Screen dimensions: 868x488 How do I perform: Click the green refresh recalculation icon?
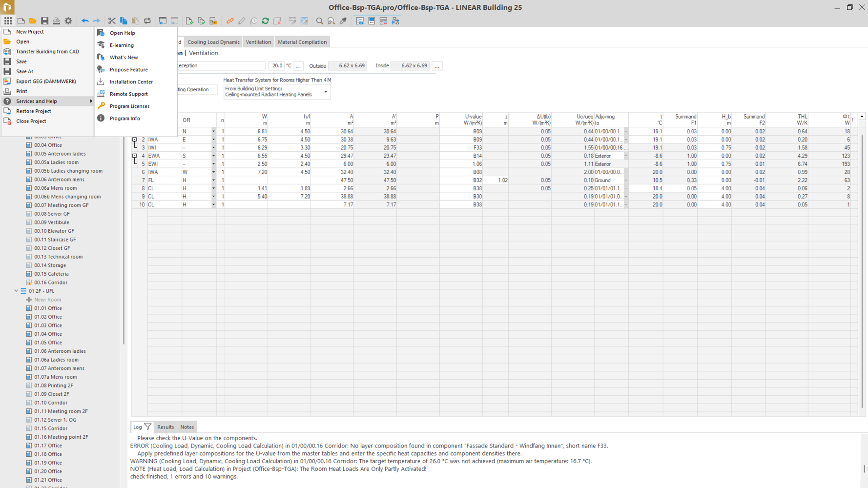point(265,20)
